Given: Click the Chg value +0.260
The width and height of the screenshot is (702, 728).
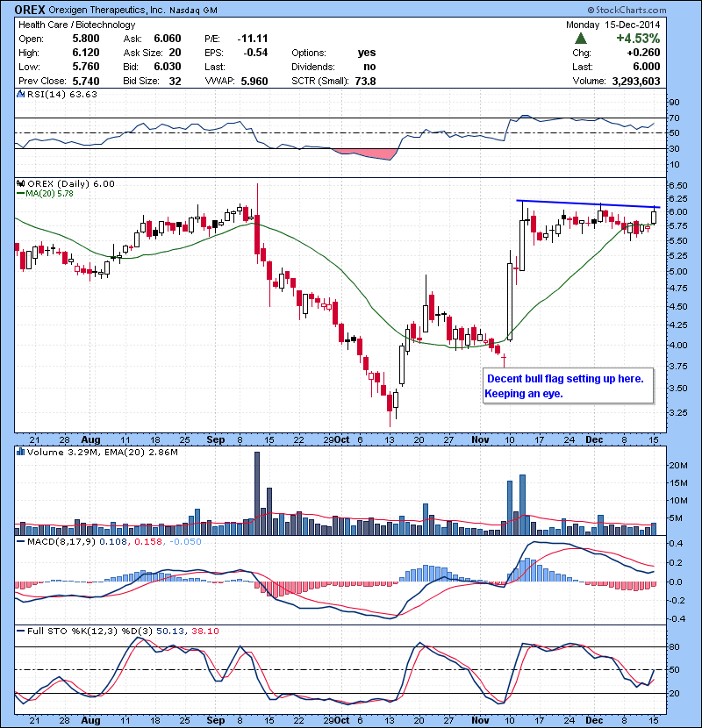Looking at the screenshot, I should click(643, 53).
